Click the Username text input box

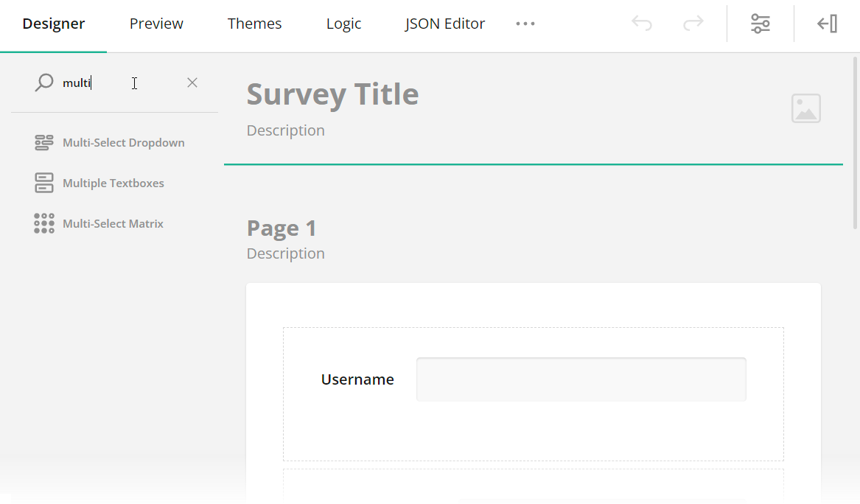(x=581, y=379)
